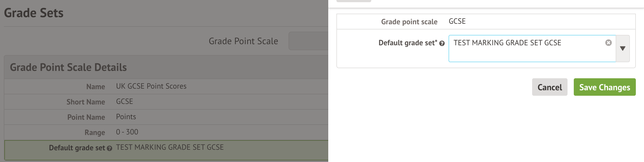The width and height of the screenshot is (644, 162).
Task: Click GCSE value beside Grade point scale
Action: (457, 21)
